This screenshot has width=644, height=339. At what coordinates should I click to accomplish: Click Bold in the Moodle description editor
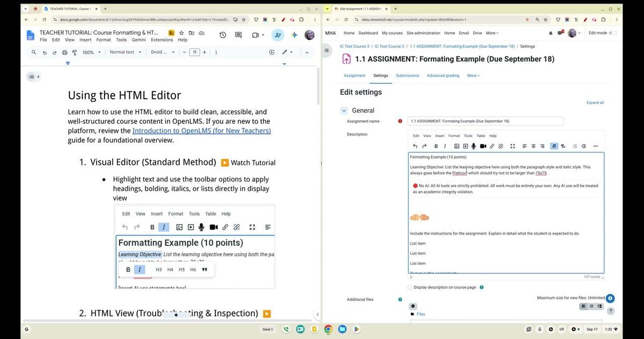436,146
